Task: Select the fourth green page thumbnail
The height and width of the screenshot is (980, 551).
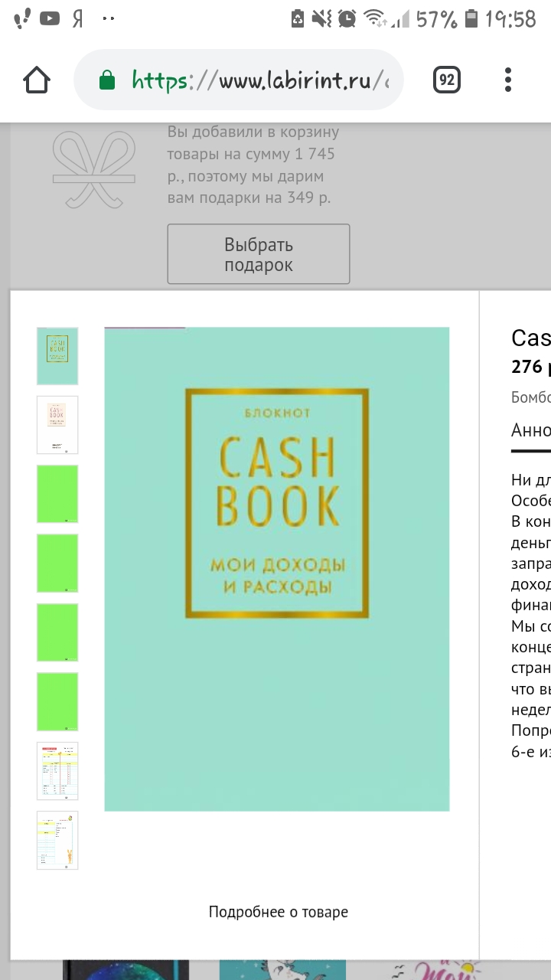Action: pyautogui.click(x=57, y=563)
